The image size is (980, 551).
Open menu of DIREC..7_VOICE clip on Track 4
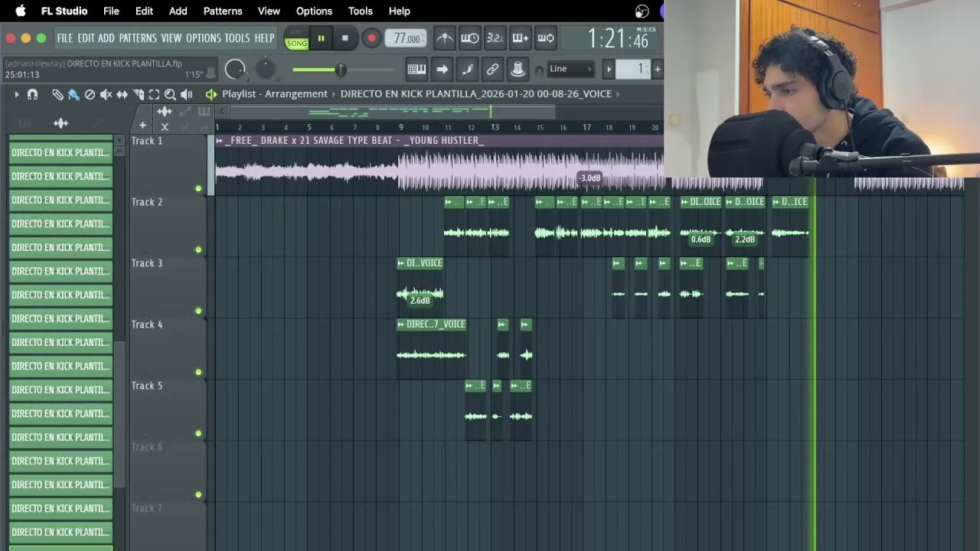tap(401, 324)
